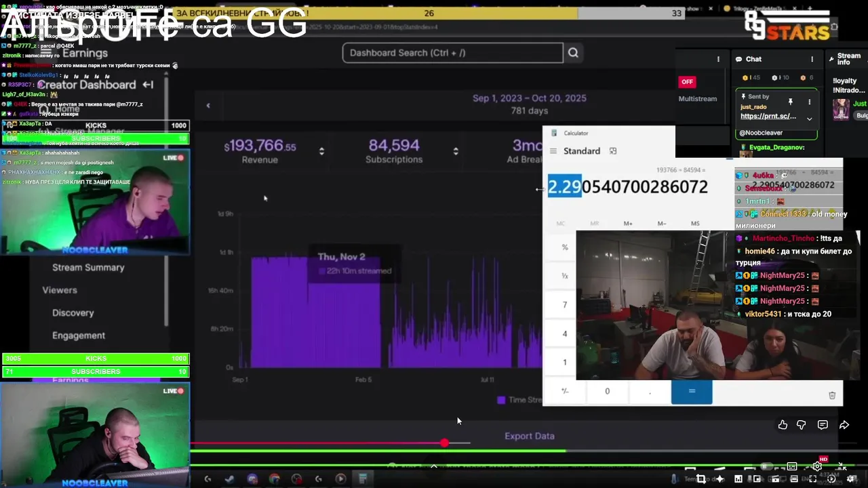Click the pin icon on pinned chat message
This screenshot has height=488, width=868.
(x=790, y=102)
